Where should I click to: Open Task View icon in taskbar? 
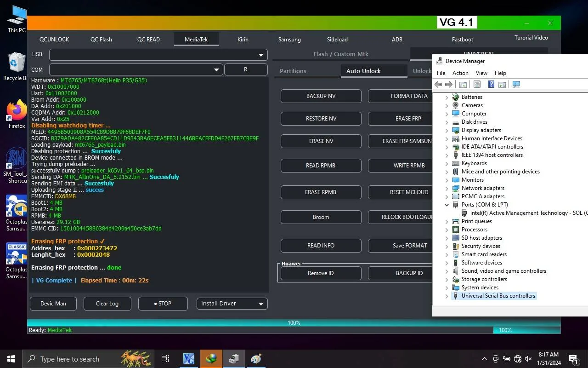(x=165, y=359)
